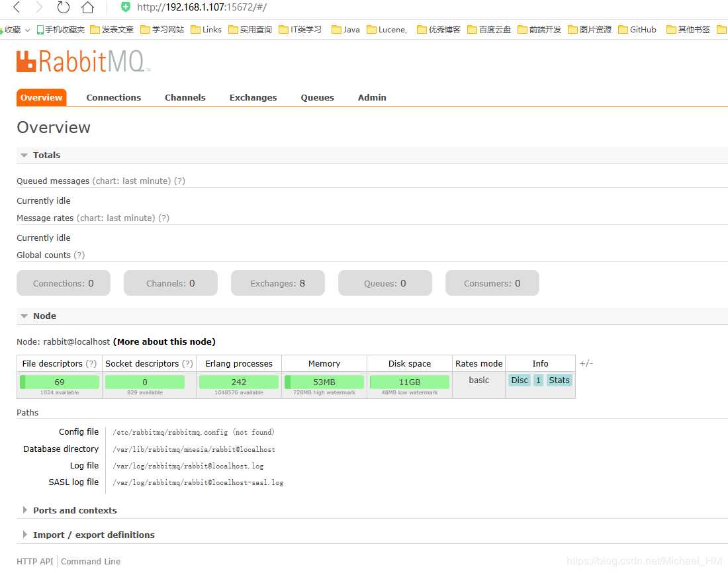728x573 pixels.
Task: Open the 学习网站 bookmark folder
Action: tap(162, 30)
